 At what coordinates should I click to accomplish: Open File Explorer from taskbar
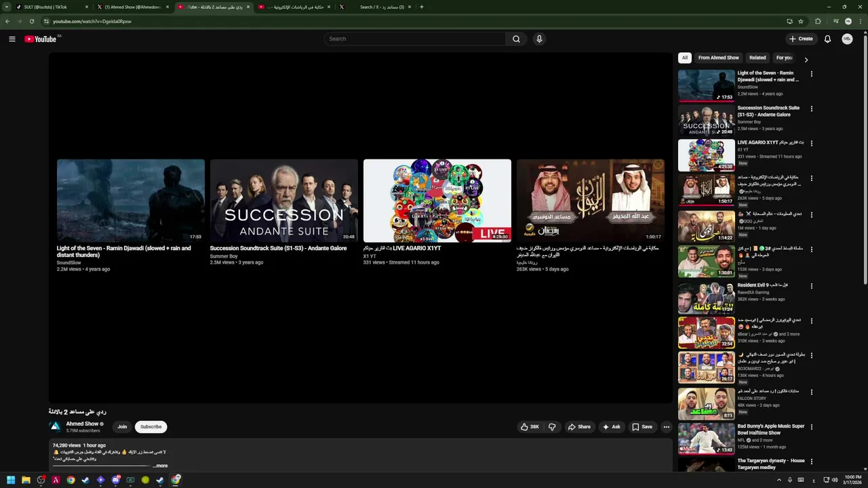tap(26, 480)
